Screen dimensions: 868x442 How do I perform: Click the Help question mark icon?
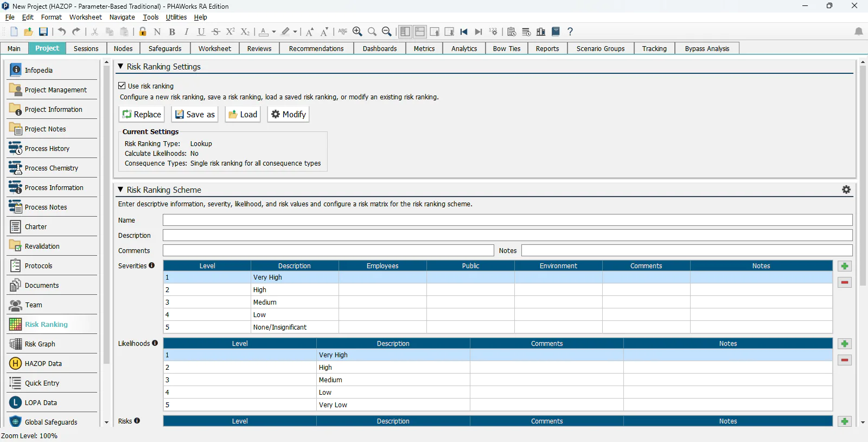pos(570,31)
